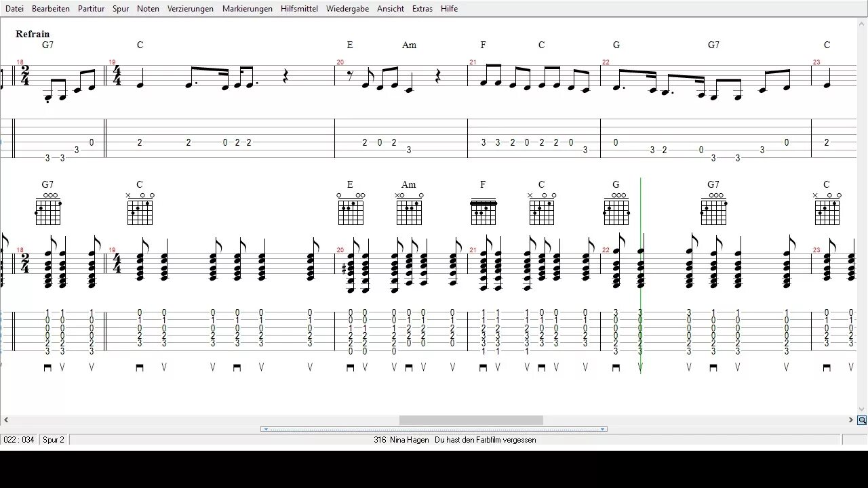868x488 pixels.
Task: Select the G7 chord diagram in measure 22
Action: (x=713, y=209)
